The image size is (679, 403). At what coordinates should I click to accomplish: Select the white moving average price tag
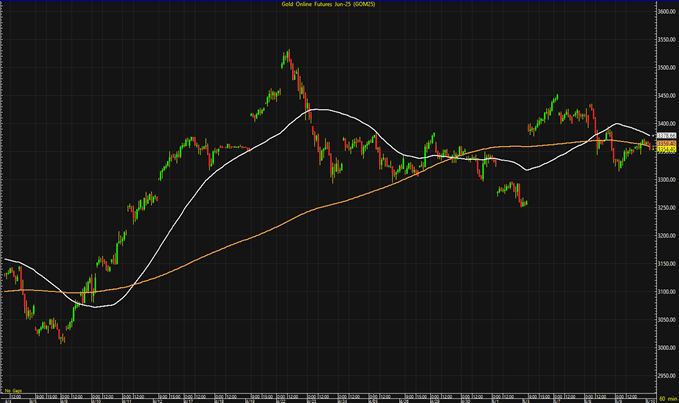click(x=666, y=135)
